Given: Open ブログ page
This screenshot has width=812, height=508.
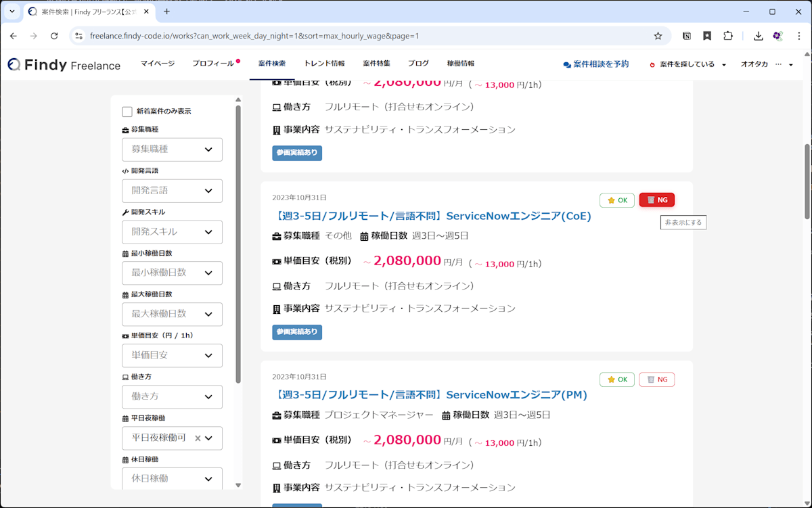Looking at the screenshot, I should (418, 64).
